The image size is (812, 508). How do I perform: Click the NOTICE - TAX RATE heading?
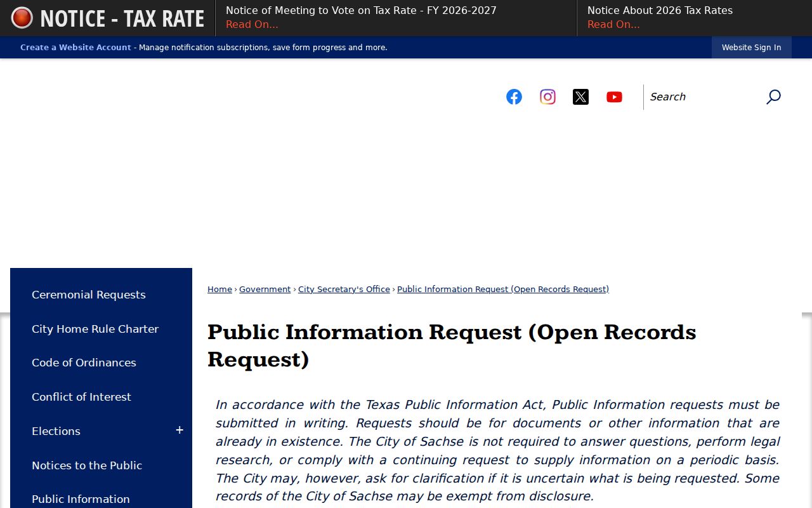(x=122, y=18)
